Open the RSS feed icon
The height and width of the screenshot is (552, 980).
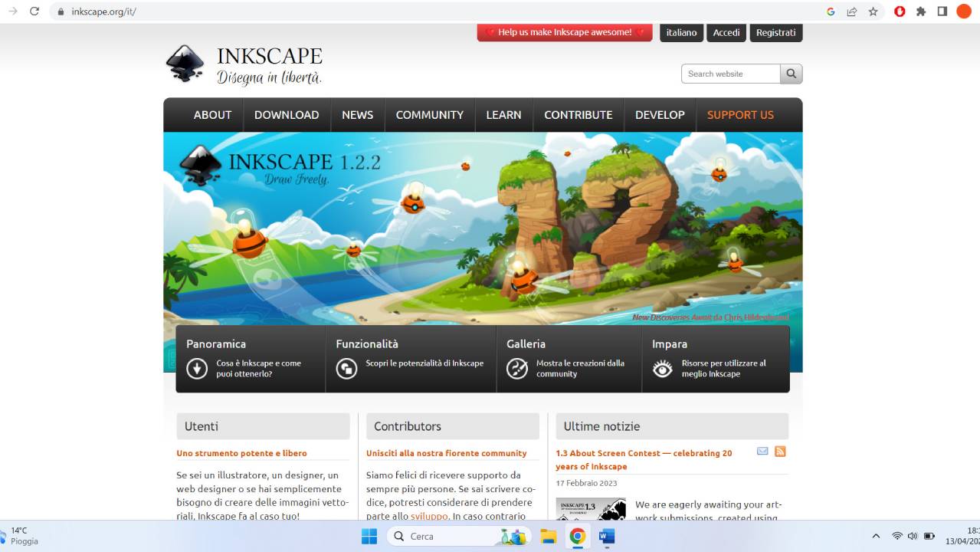[780, 452]
